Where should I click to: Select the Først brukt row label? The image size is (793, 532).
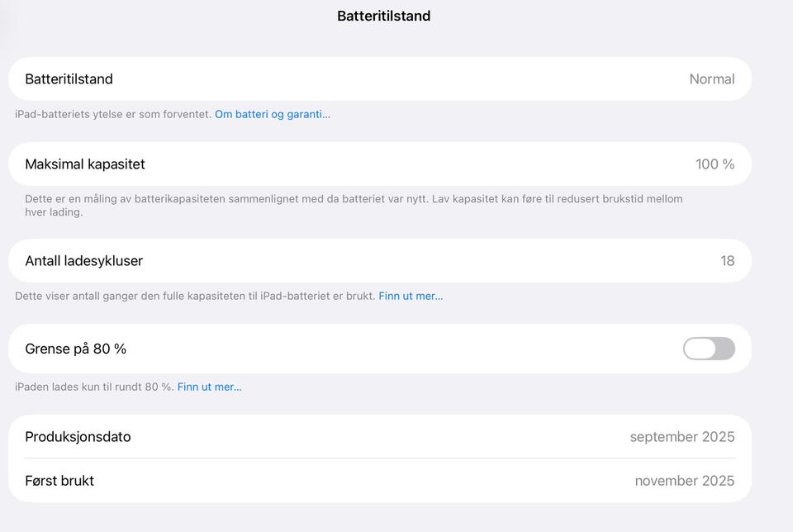[59, 481]
